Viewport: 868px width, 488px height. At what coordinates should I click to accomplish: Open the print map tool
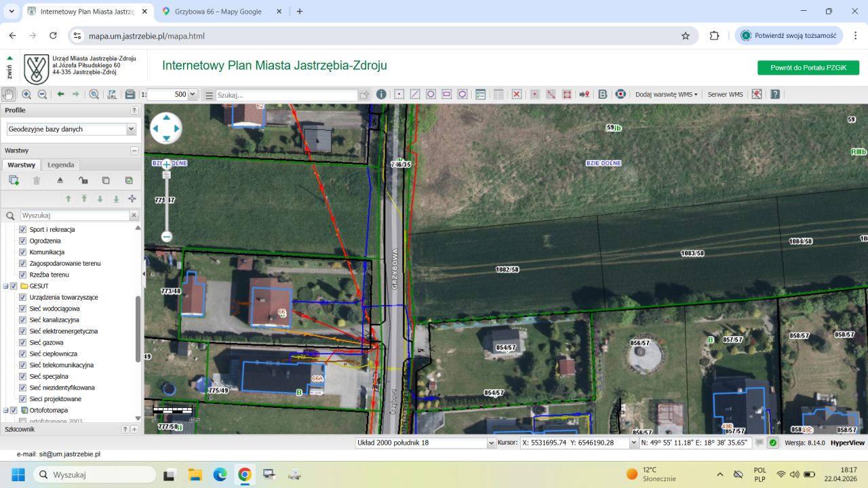pyautogui.click(x=130, y=94)
